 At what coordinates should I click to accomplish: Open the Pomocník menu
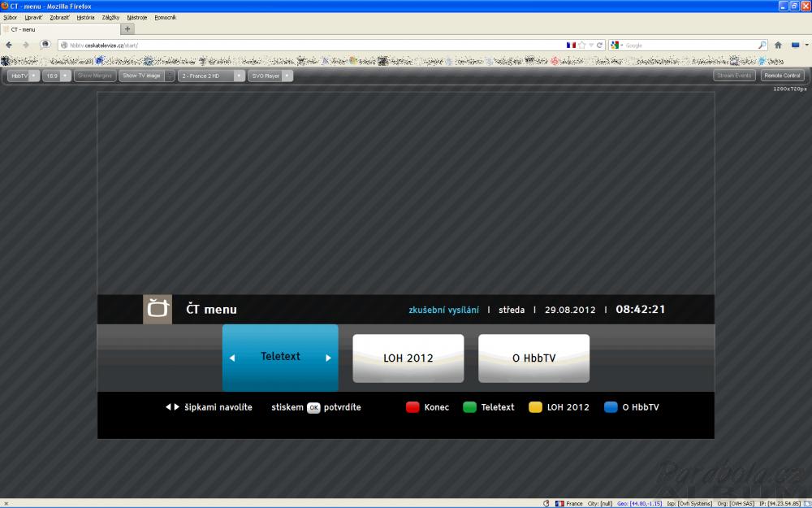[x=165, y=17]
